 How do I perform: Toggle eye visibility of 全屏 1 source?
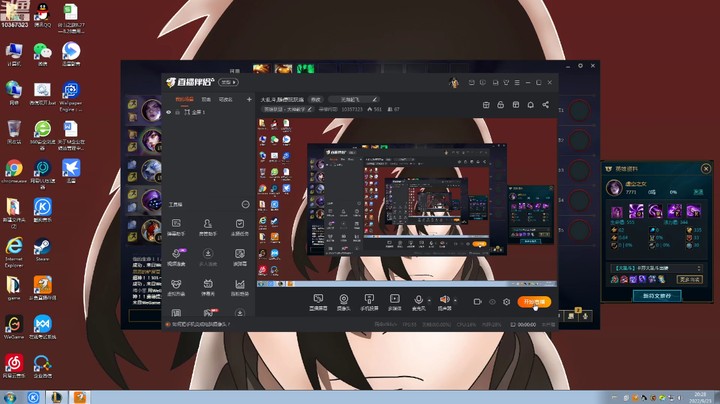tap(169, 112)
